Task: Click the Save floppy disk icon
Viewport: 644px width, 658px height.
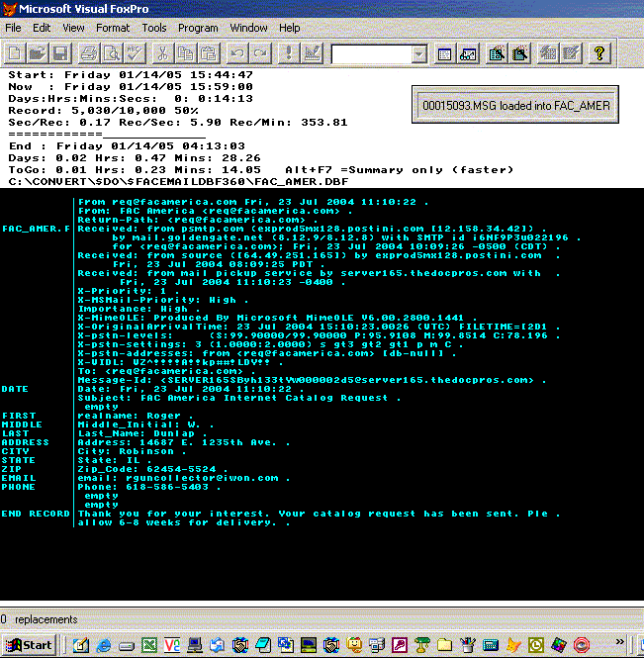Action: [x=60, y=53]
